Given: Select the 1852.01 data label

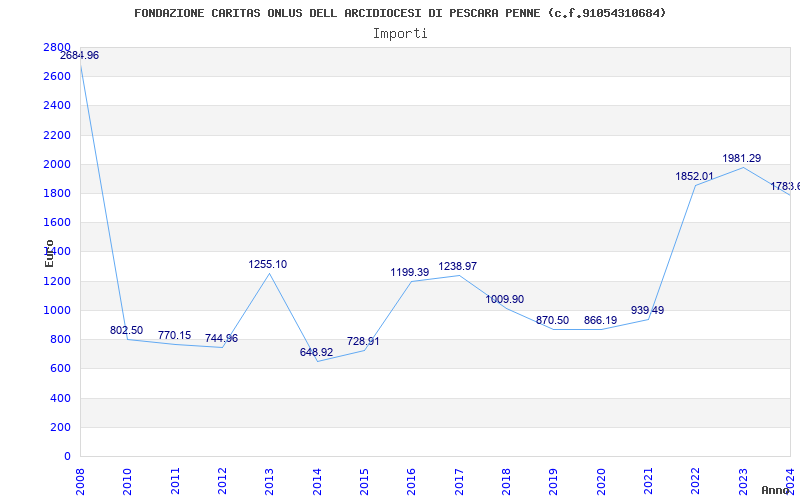Looking at the screenshot, I should [x=694, y=177].
